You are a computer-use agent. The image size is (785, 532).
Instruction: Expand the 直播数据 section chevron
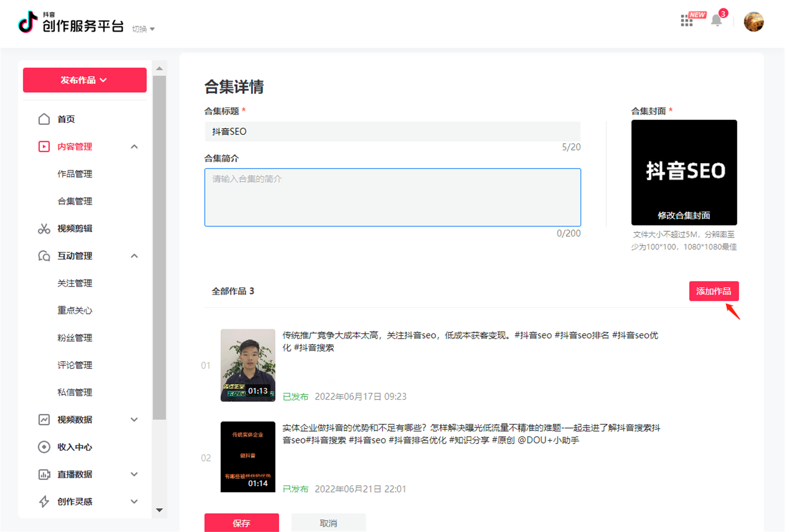[x=134, y=474]
